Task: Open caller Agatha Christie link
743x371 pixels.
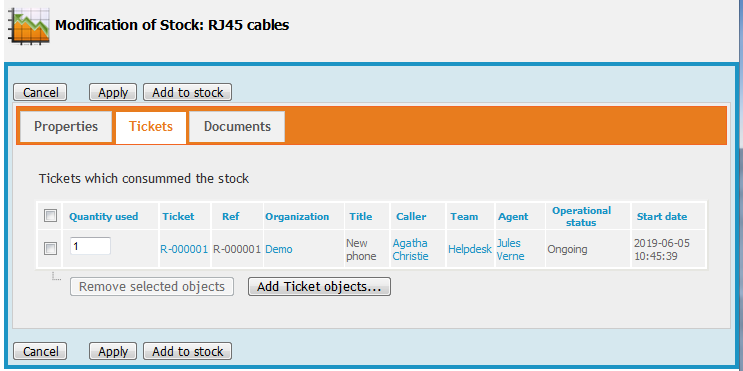Action: [x=410, y=250]
